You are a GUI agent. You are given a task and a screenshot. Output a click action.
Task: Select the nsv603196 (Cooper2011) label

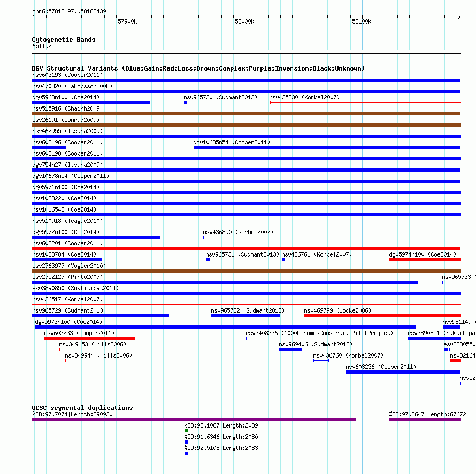(67, 142)
